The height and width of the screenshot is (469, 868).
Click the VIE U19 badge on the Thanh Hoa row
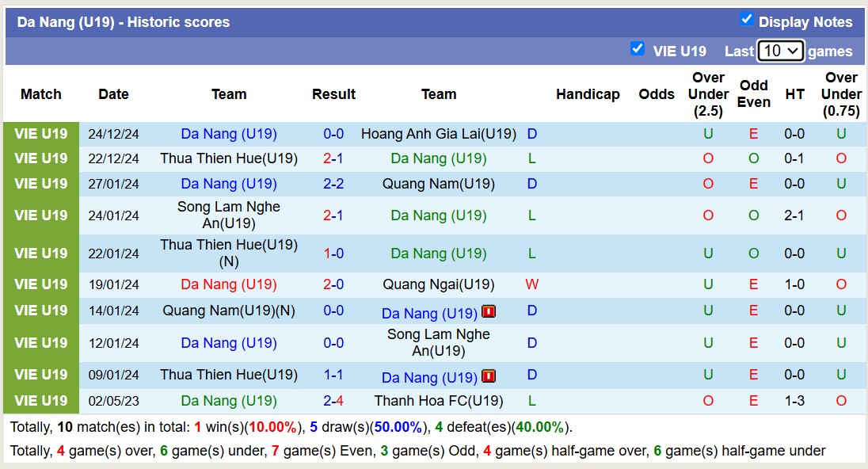(x=40, y=401)
